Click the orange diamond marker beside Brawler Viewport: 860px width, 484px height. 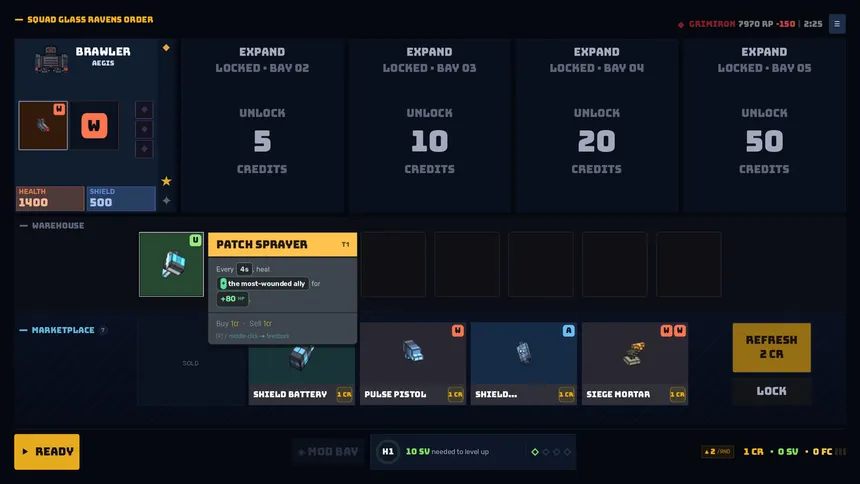[166, 48]
